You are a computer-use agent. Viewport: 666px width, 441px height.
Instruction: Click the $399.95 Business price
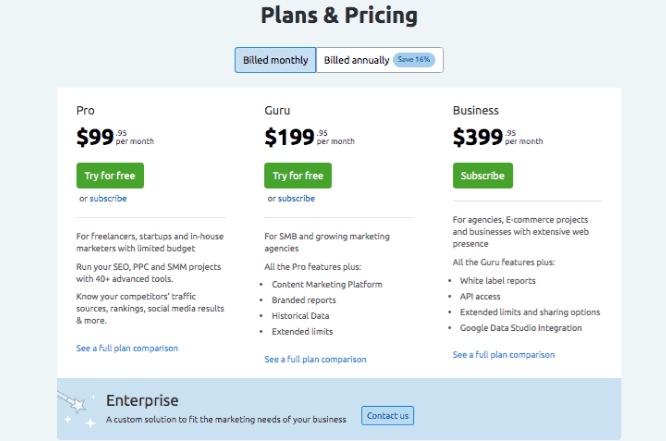pyautogui.click(x=498, y=137)
